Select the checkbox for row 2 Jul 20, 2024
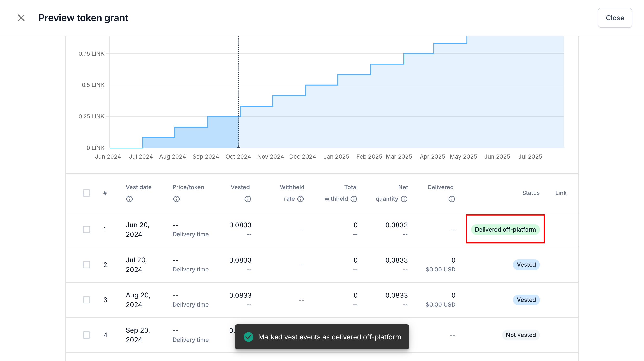 pos(86,264)
